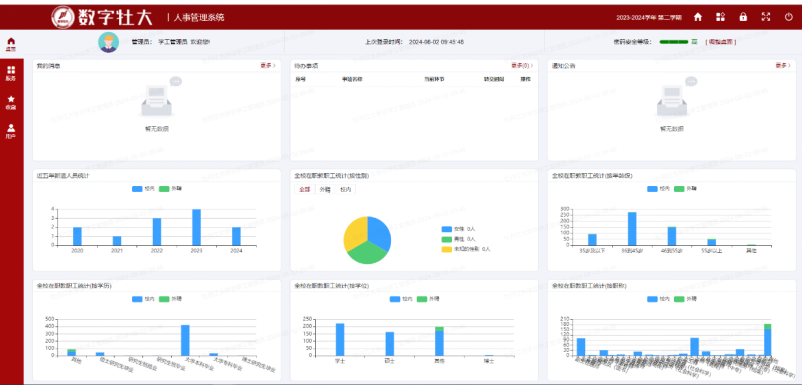
Task: Click the administrator avatar picture
Action: pyautogui.click(x=108, y=42)
